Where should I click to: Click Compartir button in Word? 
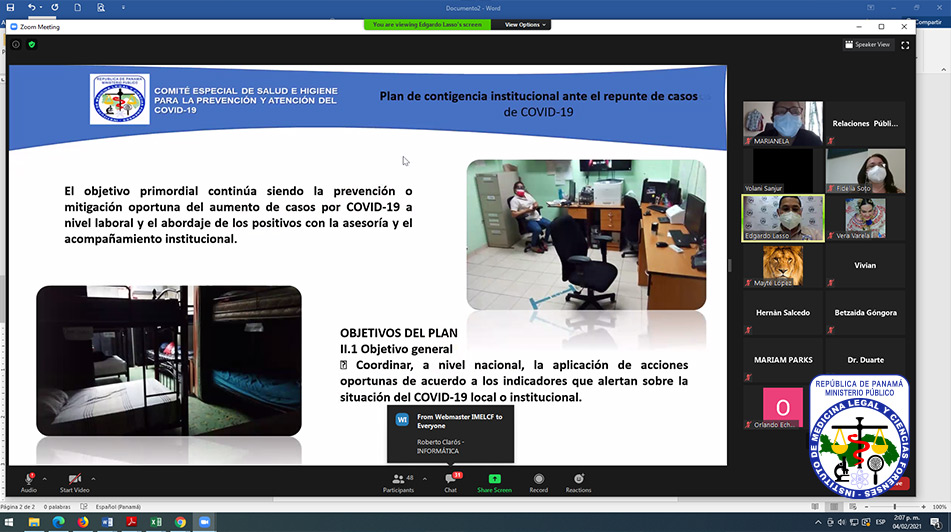(928, 22)
